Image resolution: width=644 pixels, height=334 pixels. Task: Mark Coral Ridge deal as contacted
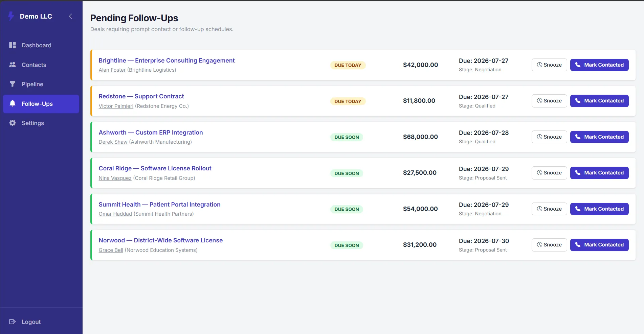coord(599,173)
